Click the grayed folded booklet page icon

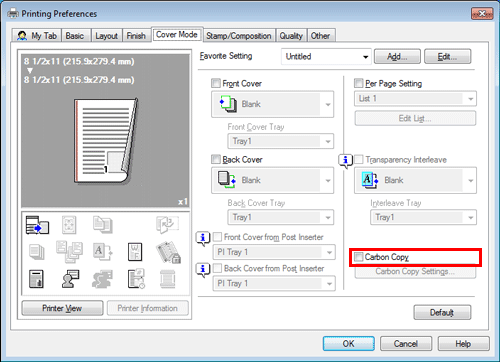[x=167, y=224]
